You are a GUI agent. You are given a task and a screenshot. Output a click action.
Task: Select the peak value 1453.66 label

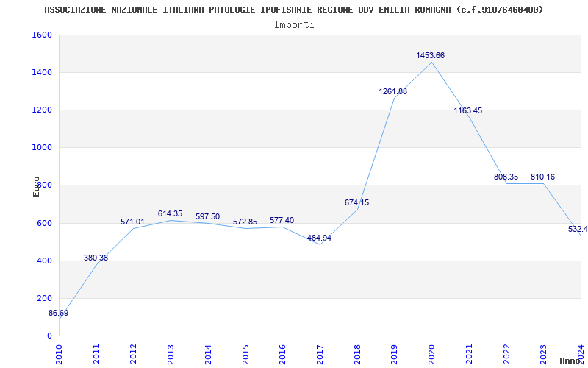[430, 56]
